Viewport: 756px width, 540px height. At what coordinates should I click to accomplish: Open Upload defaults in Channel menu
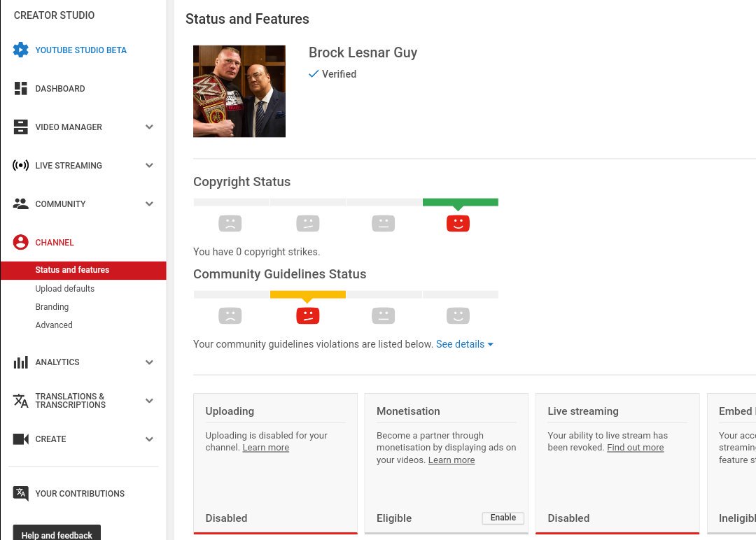[x=64, y=289]
